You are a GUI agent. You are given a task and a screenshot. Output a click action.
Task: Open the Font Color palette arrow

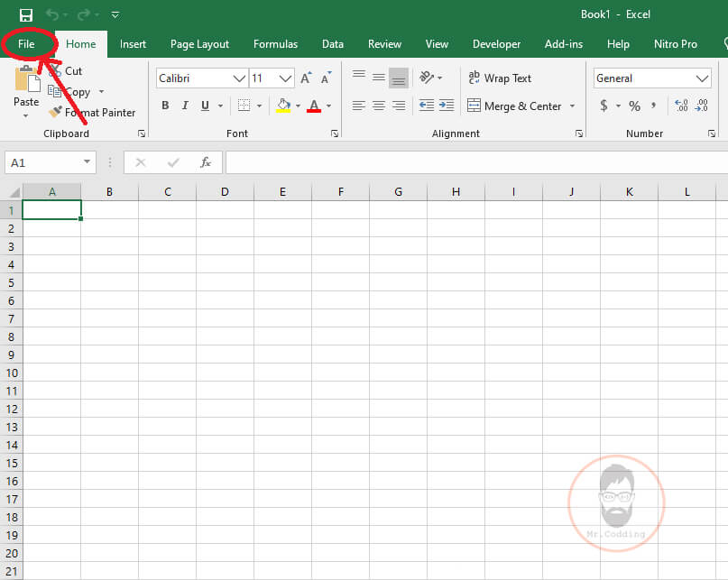coord(328,106)
